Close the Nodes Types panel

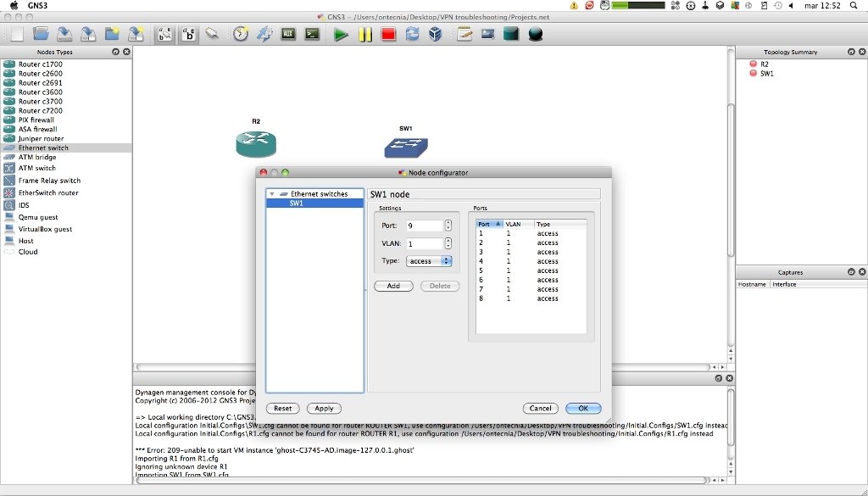[126, 52]
